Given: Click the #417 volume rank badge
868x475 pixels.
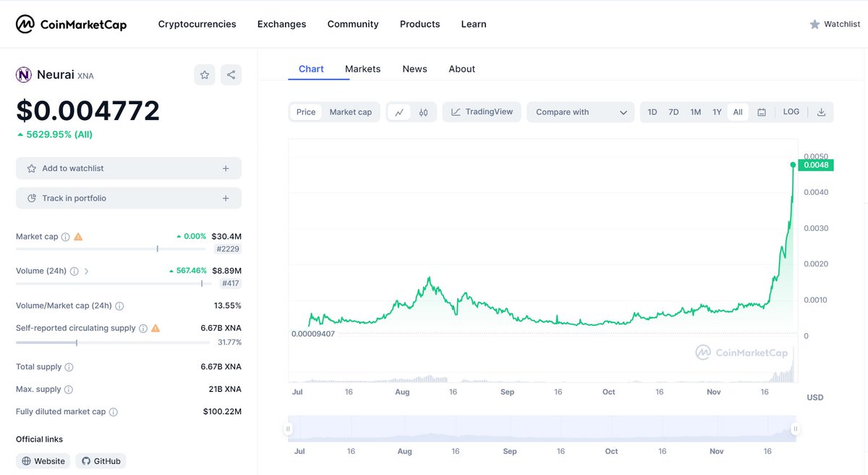Looking at the screenshot, I should 231,284.
